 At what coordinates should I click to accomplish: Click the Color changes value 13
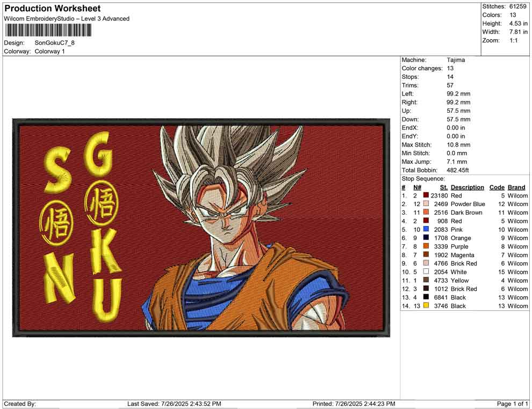[x=450, y=69]
